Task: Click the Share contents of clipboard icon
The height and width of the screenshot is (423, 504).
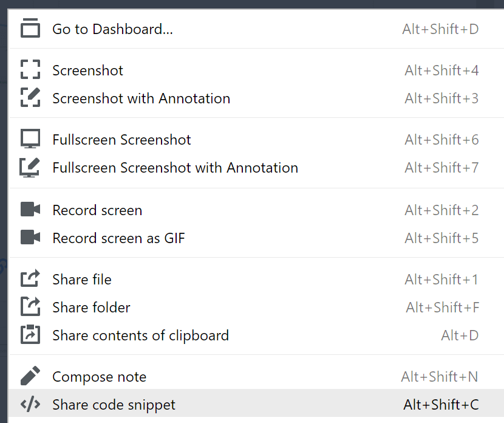Action: [x=30, y=334]
